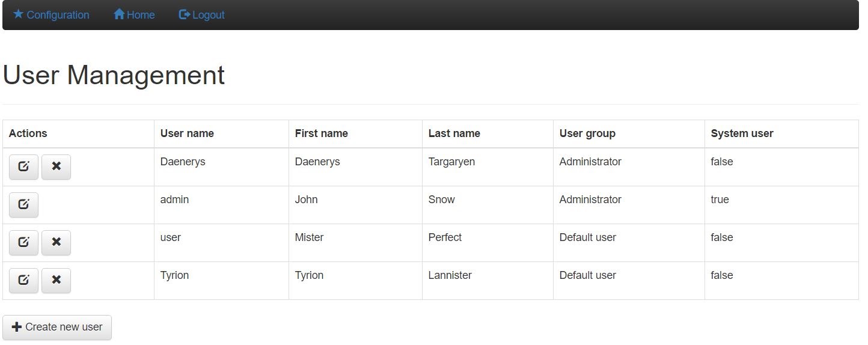868x345 pixels.
Task: Click the house icon in navbar
Action: [x=119, y=14]
